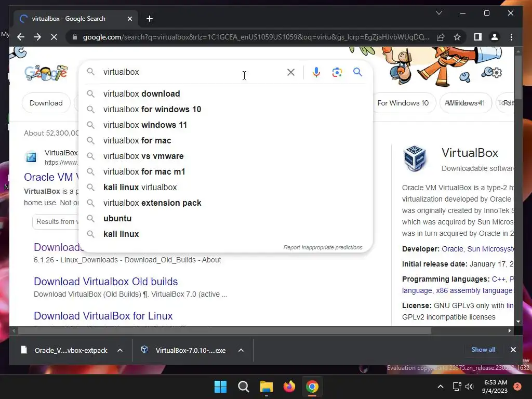Viewport: 532px width, 399px height.
Task: Click VirtualBox knowledge panel logo
Action: click(x=415, y=158)
